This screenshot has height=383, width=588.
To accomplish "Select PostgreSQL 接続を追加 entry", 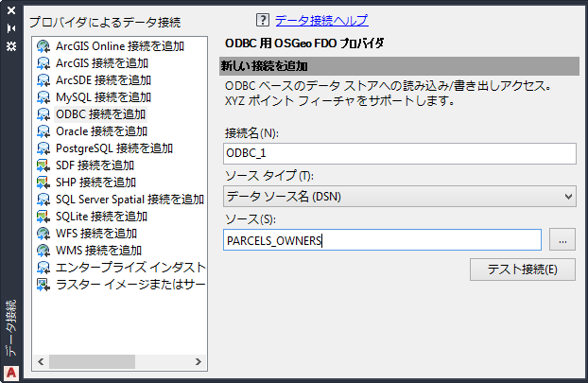I will point(114,148).
